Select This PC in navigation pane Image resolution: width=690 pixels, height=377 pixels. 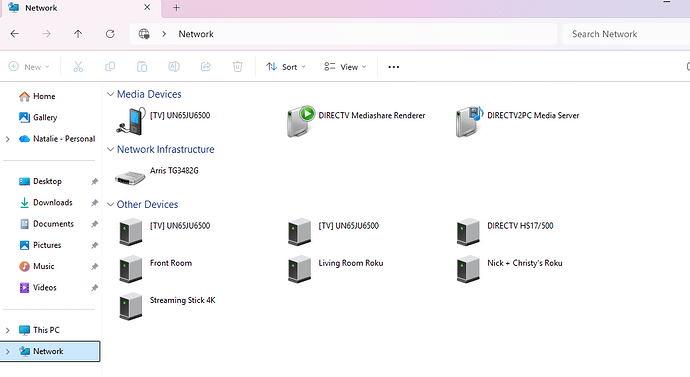[x=39, y=330]
